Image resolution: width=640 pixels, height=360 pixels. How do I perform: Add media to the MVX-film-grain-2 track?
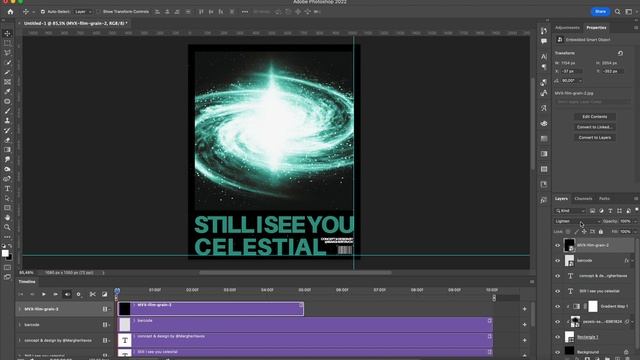524,309
